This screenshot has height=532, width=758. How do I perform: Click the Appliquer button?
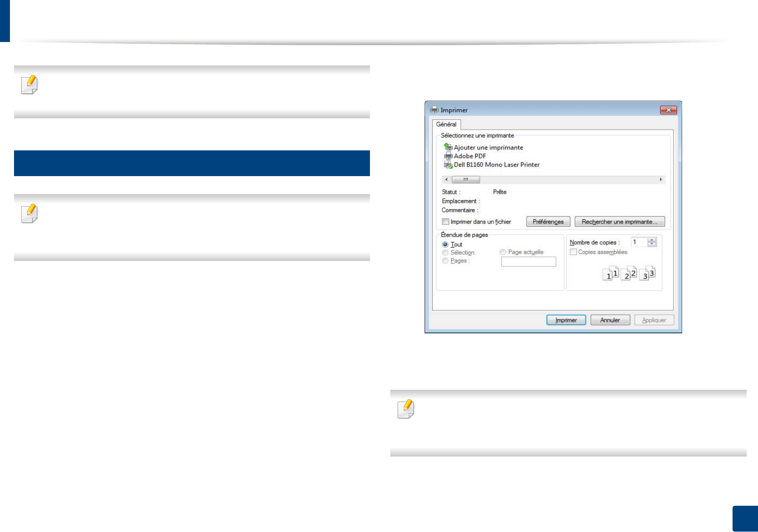(654, 320)
